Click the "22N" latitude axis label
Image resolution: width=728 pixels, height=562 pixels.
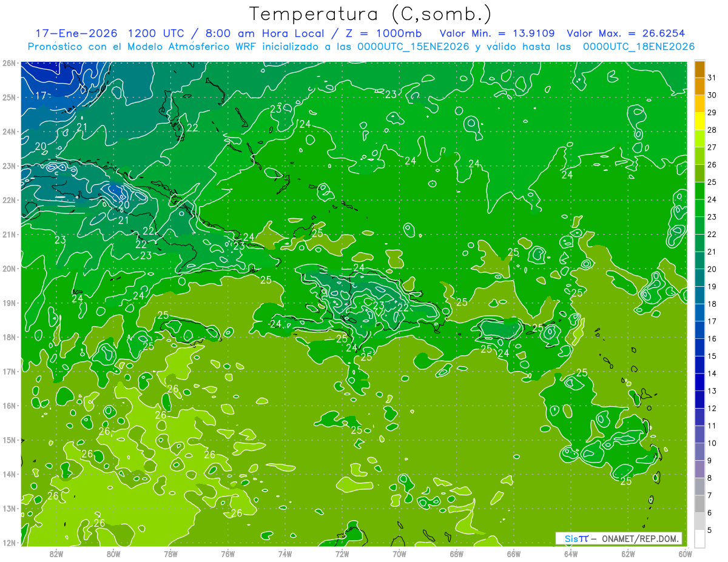pos(9,200)
